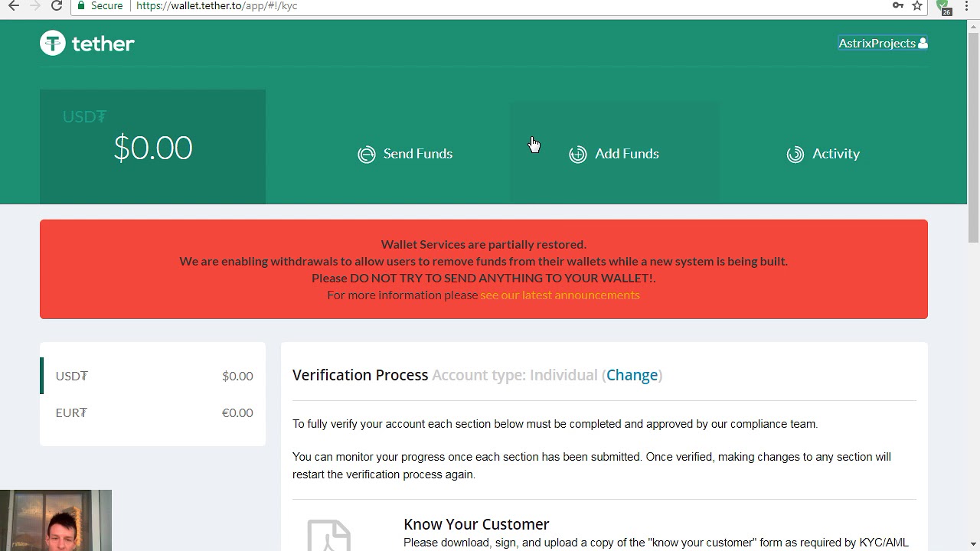Image resolution: width=980 pixels, height=551 pixels.
Task: Click the Change account type link
Action: [x=632, y=375]
